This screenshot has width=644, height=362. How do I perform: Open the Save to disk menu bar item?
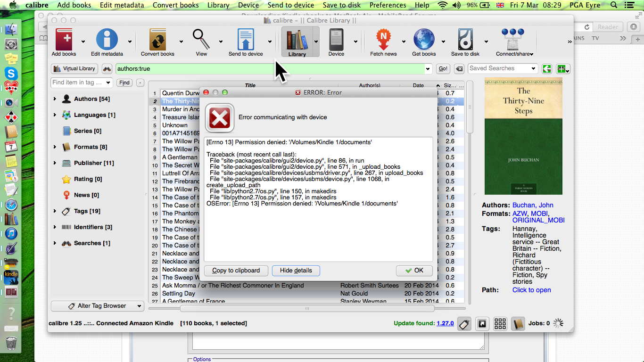coord(342,5)
